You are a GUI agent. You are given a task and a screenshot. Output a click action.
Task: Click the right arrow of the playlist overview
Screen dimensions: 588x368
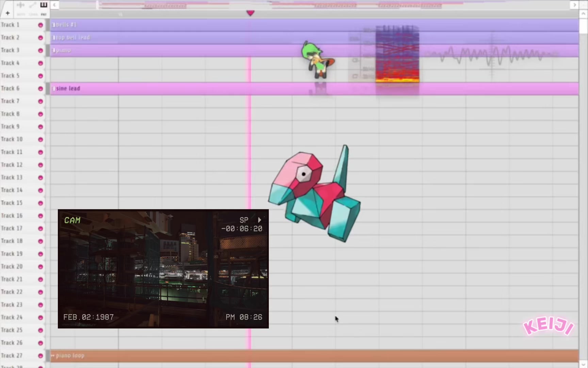pyautogui.click(x=575, y=5)
